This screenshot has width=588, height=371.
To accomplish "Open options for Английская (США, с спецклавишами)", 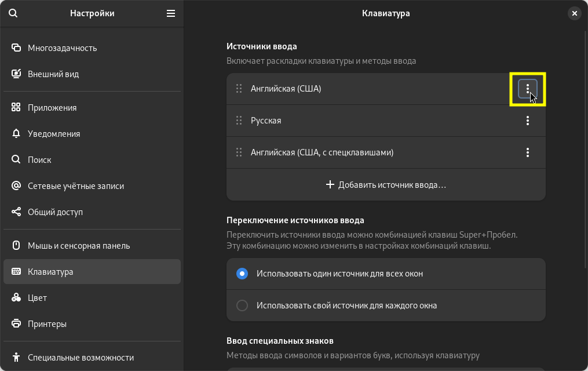I will pyautogui.click(x=527, y=152).
